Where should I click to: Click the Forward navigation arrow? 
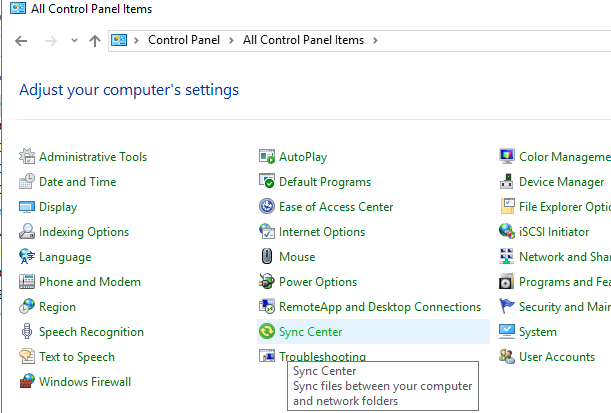(51, 41)
